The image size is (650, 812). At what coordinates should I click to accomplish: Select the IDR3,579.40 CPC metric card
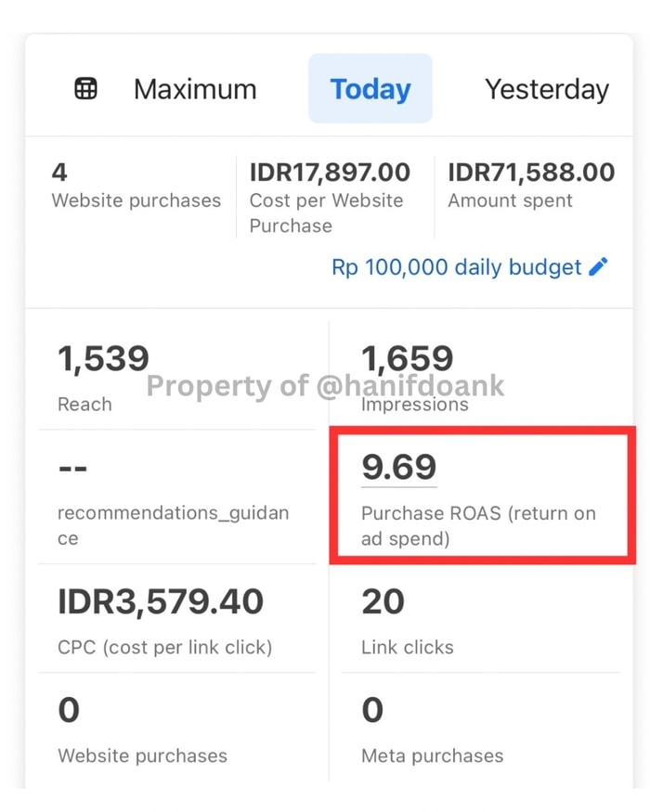point(176,619)
